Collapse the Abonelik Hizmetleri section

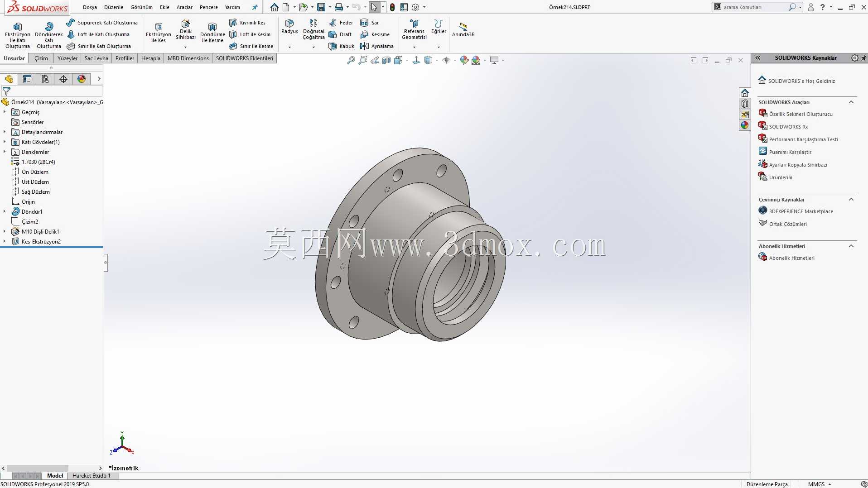(x=851, y=246)
